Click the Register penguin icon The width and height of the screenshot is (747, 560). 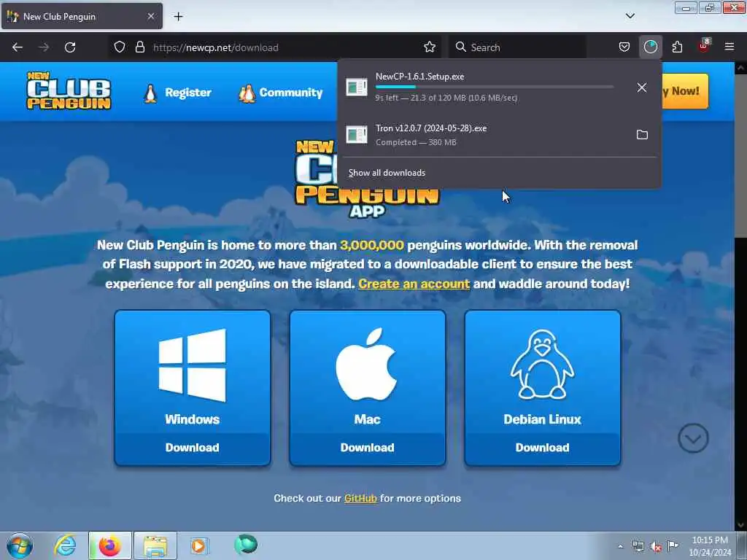(150, 93)
